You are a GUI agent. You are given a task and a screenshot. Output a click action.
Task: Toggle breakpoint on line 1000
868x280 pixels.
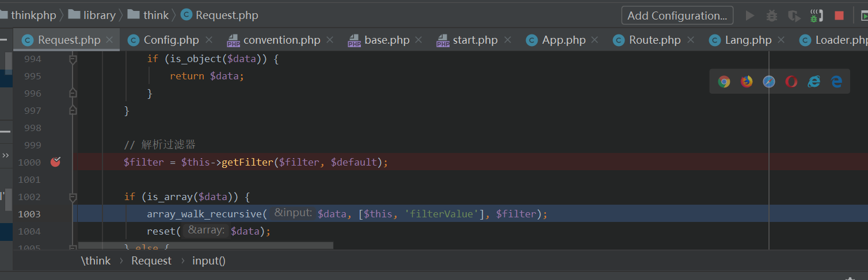pyautogui.click(x=55, y=162)
